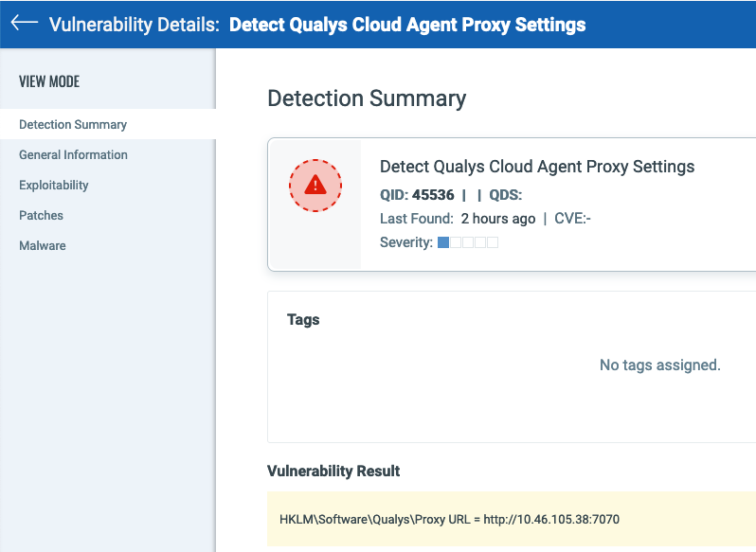Viewport: 756px width, 552px height.
Task: Click the back arrow in header
Action: coord(24,22)
